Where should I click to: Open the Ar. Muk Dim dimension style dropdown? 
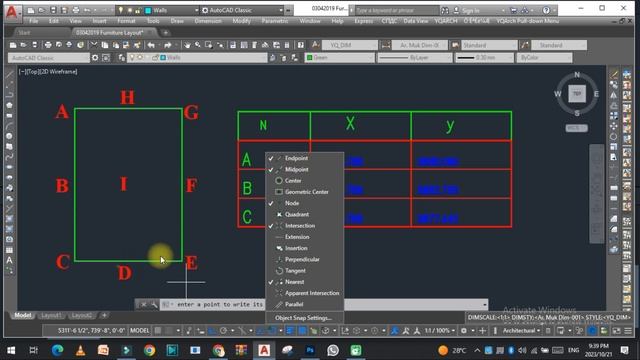tap(420, 45)
